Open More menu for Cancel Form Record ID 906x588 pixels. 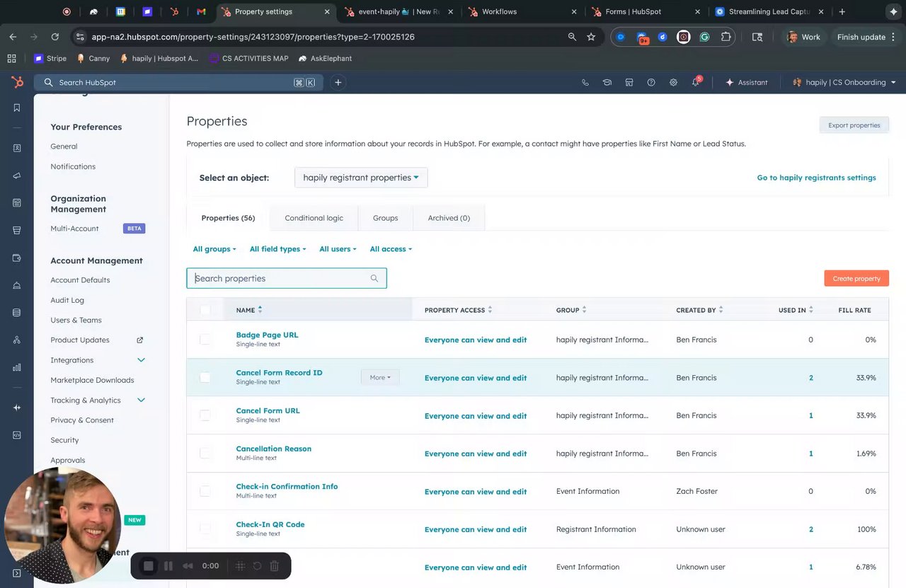(380, 377)
